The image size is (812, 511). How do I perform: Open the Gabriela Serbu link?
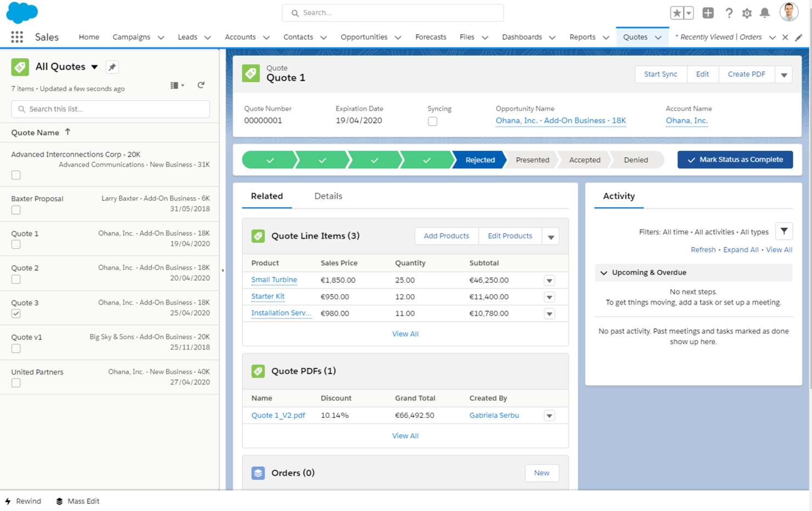[494, 415]
